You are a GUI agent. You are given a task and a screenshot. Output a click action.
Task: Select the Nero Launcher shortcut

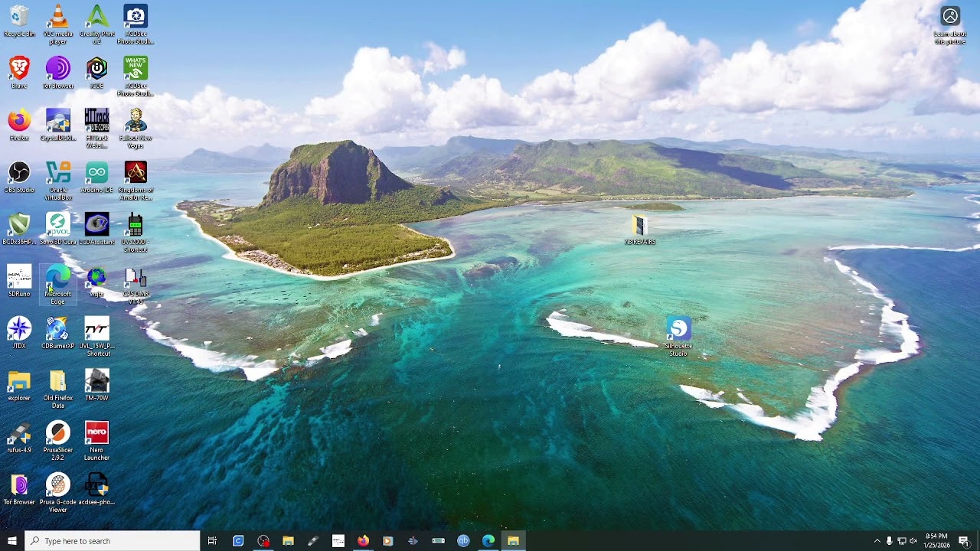(x=97, y=441)
